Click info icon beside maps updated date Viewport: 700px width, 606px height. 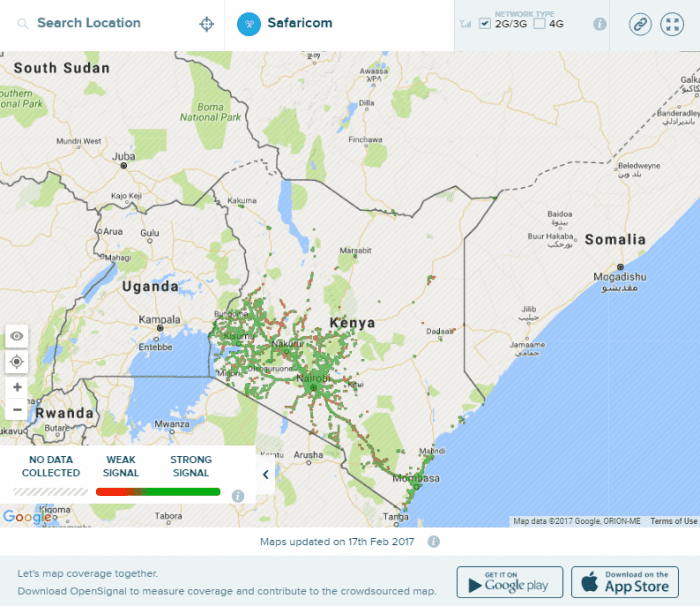(434, 542)
